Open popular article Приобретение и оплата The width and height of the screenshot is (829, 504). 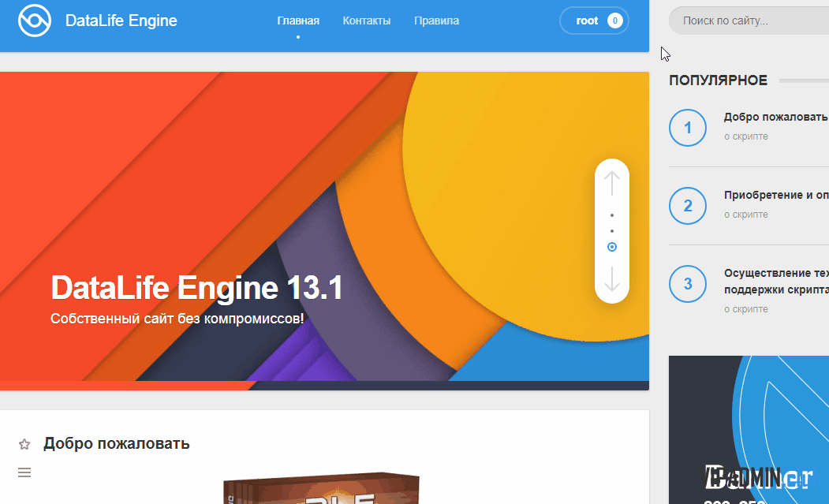(x=776, y=195)
